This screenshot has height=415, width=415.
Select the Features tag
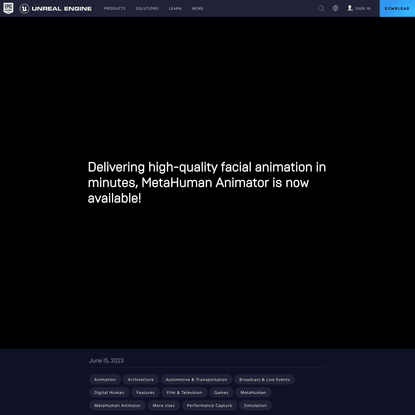click(x=145, y=392)
